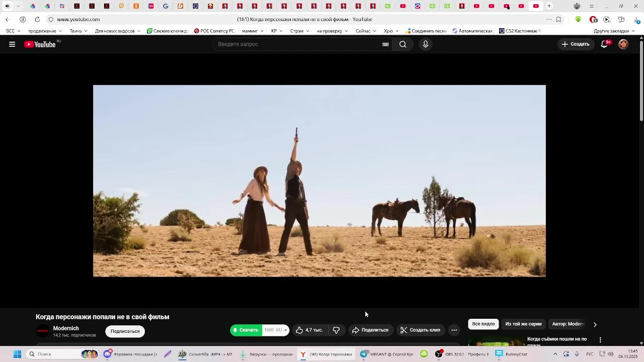Open the YouTube hamburger guide menu
The width and height of the screenshot is (644, 362).
coord(12,44)
